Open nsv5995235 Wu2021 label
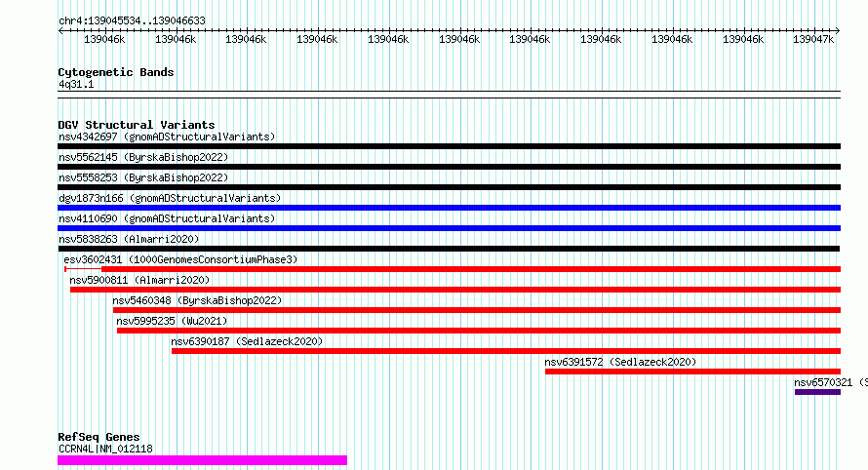This screenshot has height=470, width=868. click(x=172, y=321)
